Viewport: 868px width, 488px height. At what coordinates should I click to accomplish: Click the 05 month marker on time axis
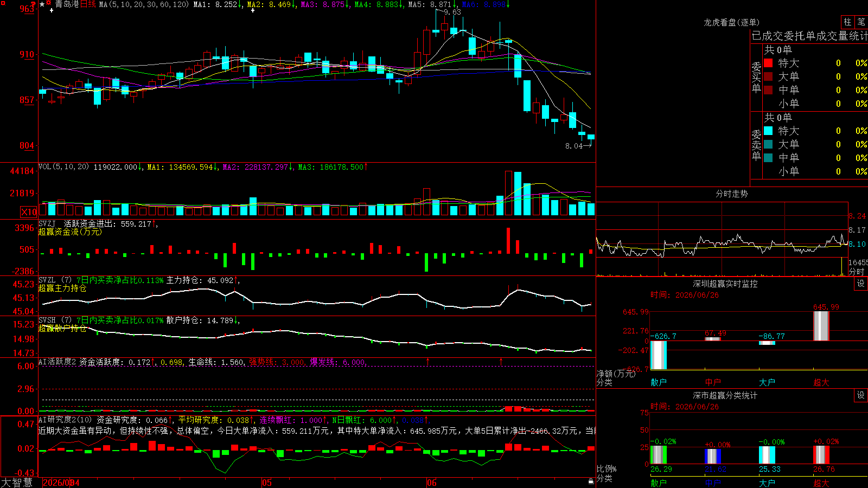click(x=266, y=483)
